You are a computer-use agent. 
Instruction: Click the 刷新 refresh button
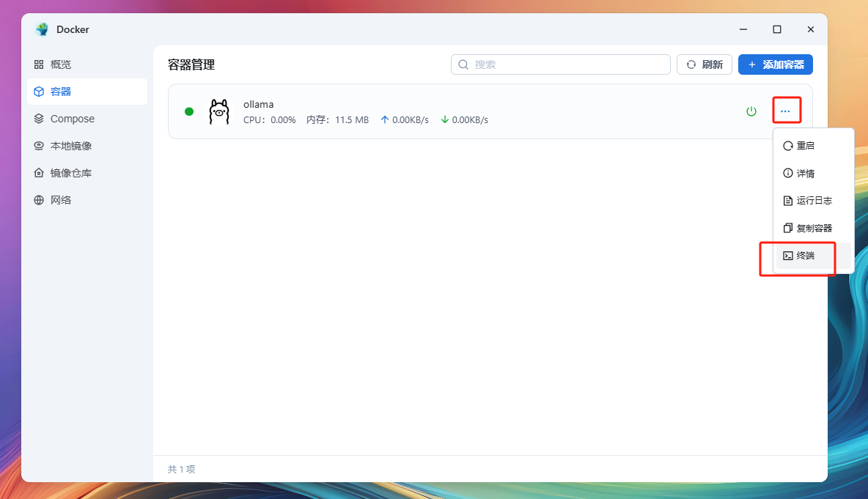[704, 64]
